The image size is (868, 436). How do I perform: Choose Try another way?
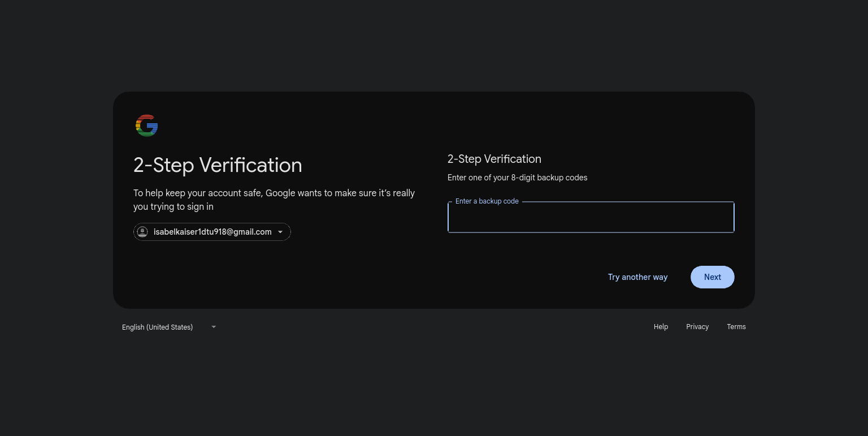pyautogui.click(x=637, y=277)
